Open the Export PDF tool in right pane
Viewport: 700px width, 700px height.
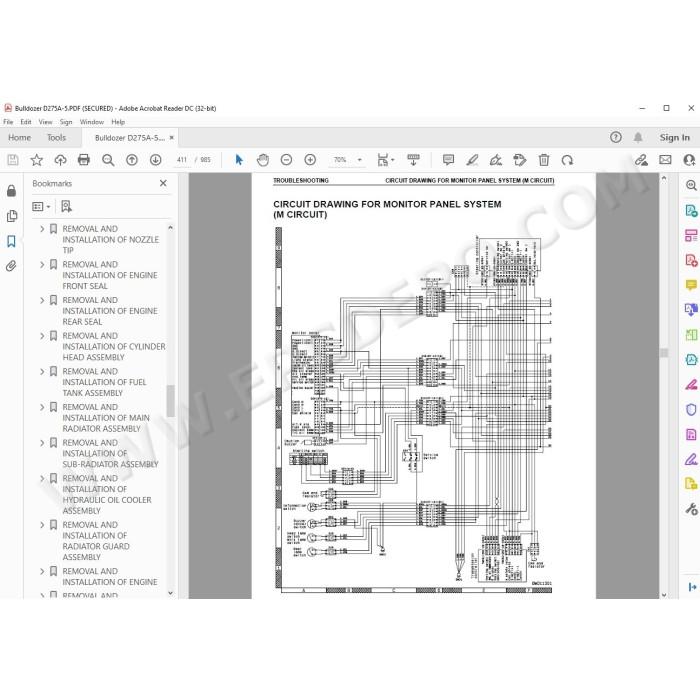click(x=691, y=210)
